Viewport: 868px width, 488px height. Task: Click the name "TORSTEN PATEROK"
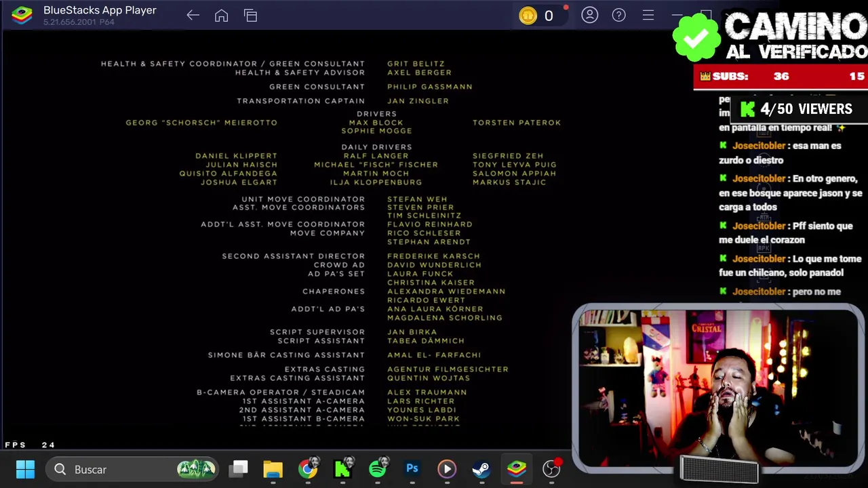pyautogui.click(x=517, y=123)
